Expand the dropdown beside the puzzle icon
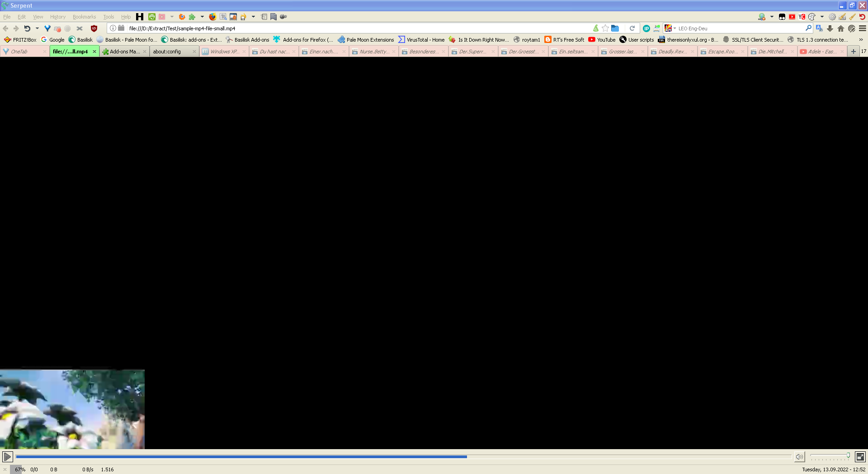The height and width of the screenshot is (474, 868). coord(202,17)
